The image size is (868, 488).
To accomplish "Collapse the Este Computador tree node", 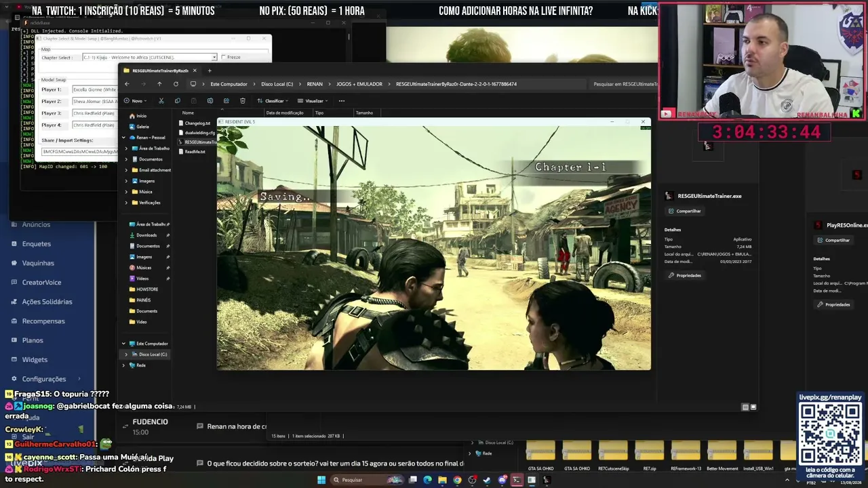I will [x=123, y=344].
